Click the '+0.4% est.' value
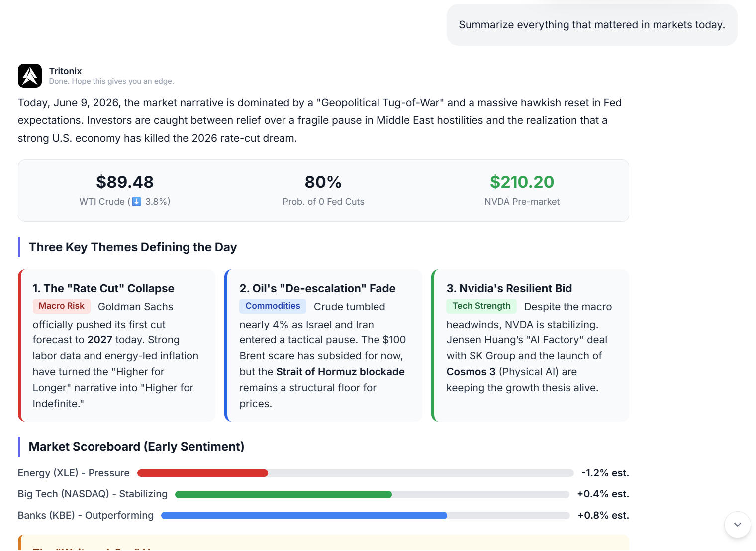 click(603, 494)
